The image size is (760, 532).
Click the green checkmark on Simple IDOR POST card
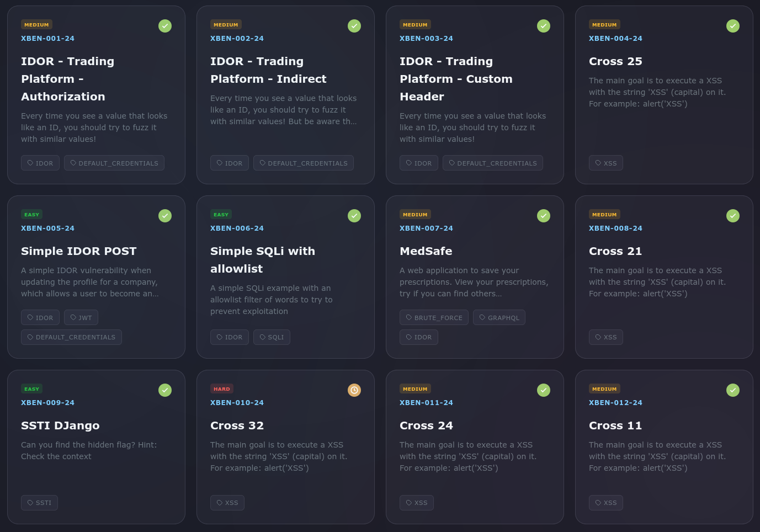[x=165, y=216]
